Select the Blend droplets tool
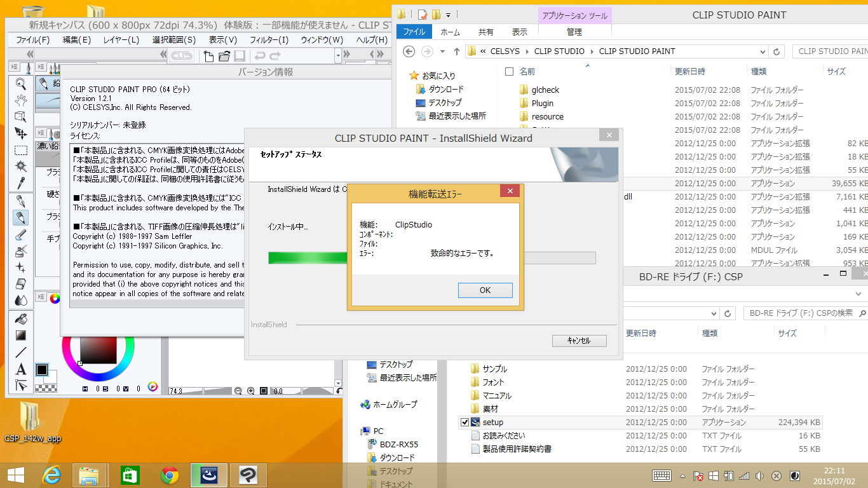The height and width of the screenshot is (488, 868). 21,301
